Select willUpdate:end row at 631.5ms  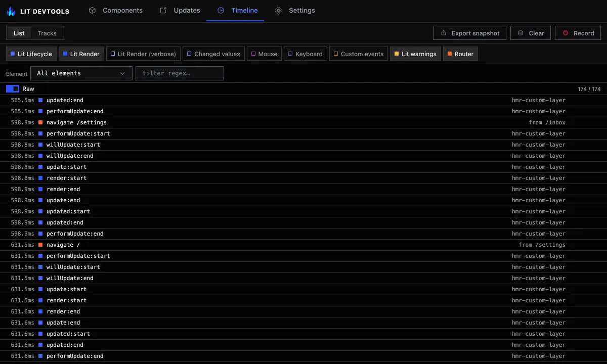click(303, 278)
